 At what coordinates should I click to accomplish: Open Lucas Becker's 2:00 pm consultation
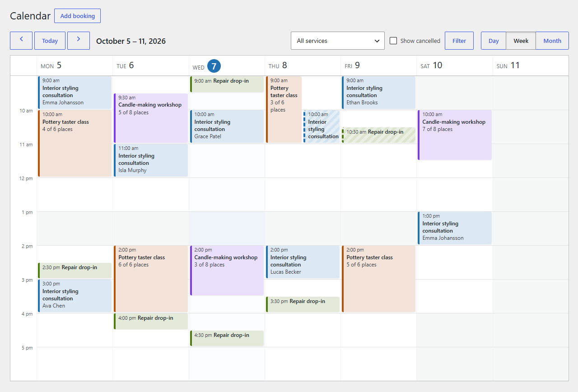pos(303,262)
